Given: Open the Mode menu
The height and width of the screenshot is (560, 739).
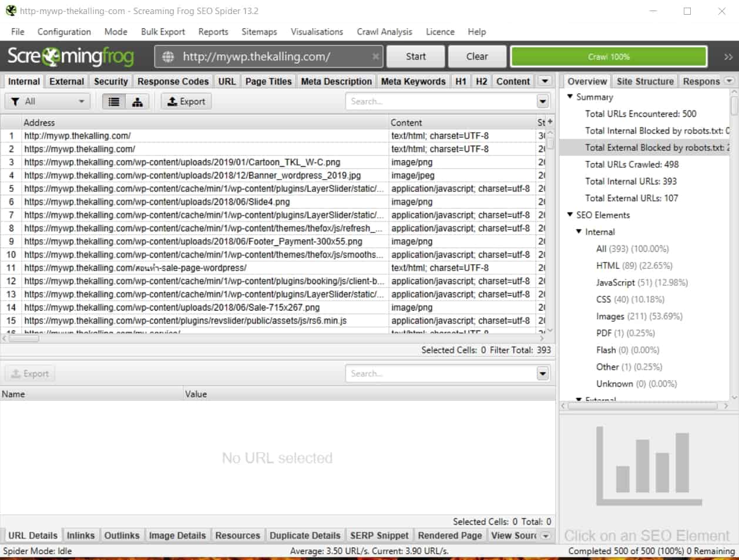Looking at the screenshot, I should (x=116, y=32).
